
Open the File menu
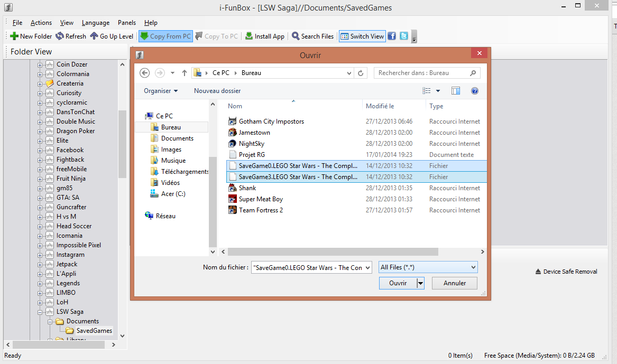pyautogui.click(x=17, y=23)
